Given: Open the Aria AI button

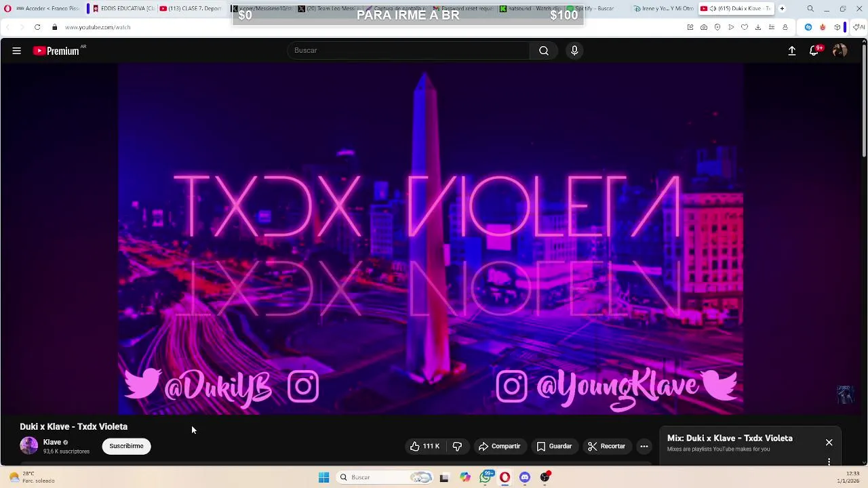Looking at the screenshot, I should pyautogui.click(x=860, y=27).
